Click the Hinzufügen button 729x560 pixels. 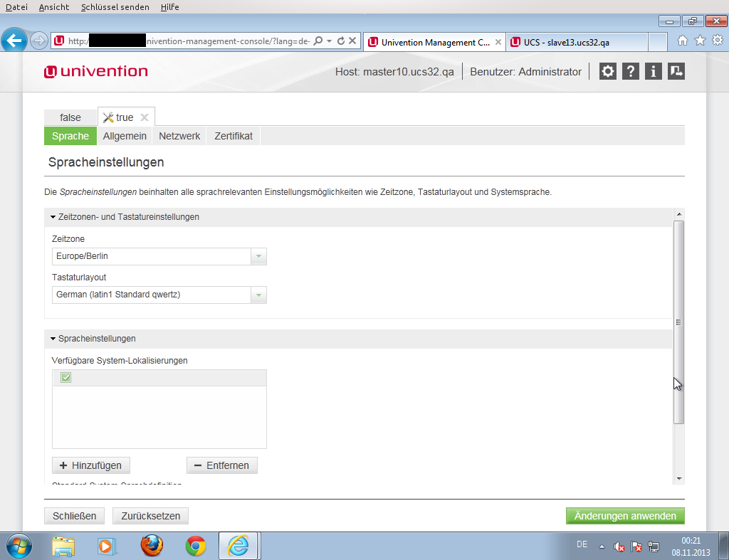[90, 465]
